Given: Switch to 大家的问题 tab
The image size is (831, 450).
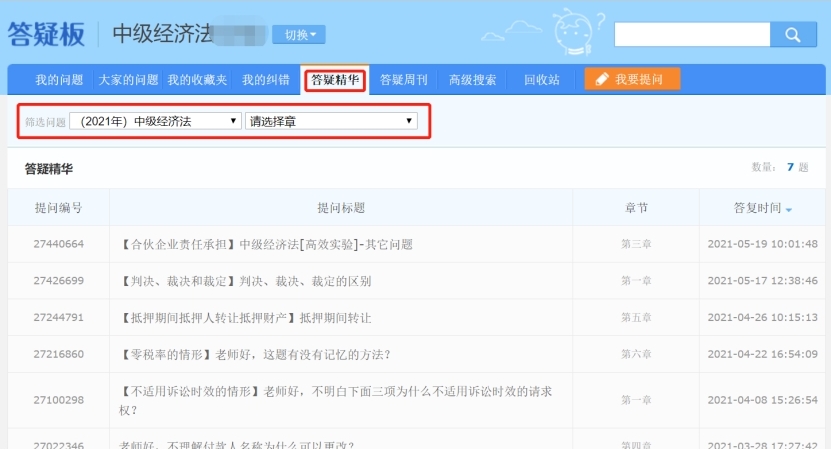Looking at the screenshot, I should (128, 80).
